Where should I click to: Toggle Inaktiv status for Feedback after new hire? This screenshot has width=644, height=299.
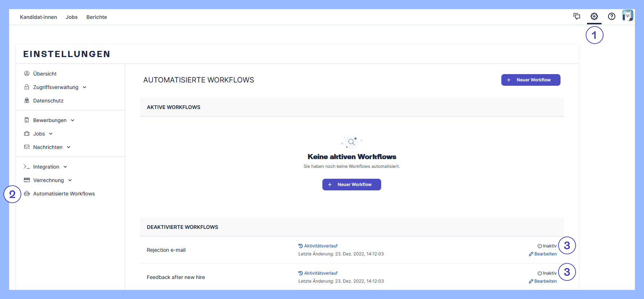[547, 273]
